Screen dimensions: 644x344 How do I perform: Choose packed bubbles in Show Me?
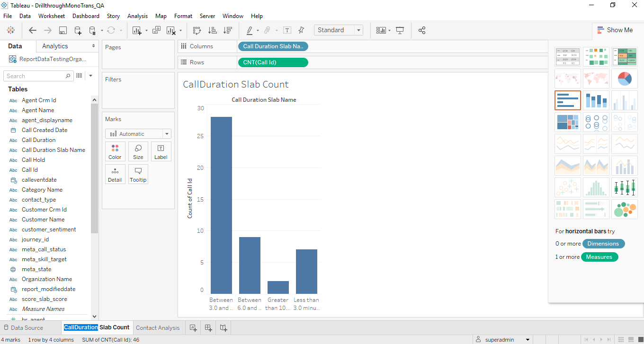tap(625, 209)
